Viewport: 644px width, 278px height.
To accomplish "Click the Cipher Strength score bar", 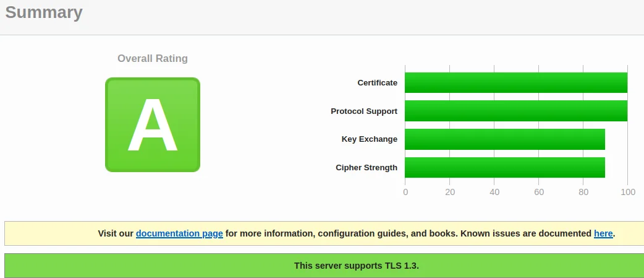I will (504, 167).
